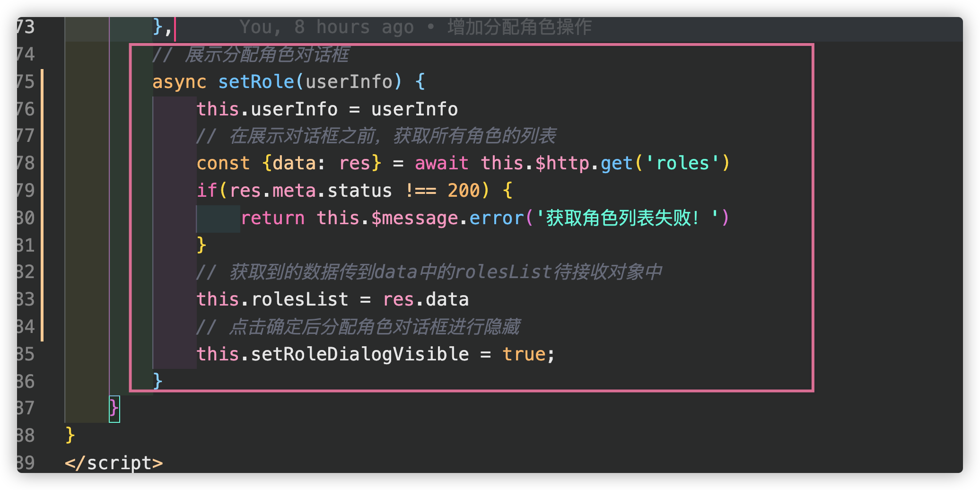The image size is (980, 490).
Task: Click the 'const' keyword on line 78
Action: pos(223,163)
